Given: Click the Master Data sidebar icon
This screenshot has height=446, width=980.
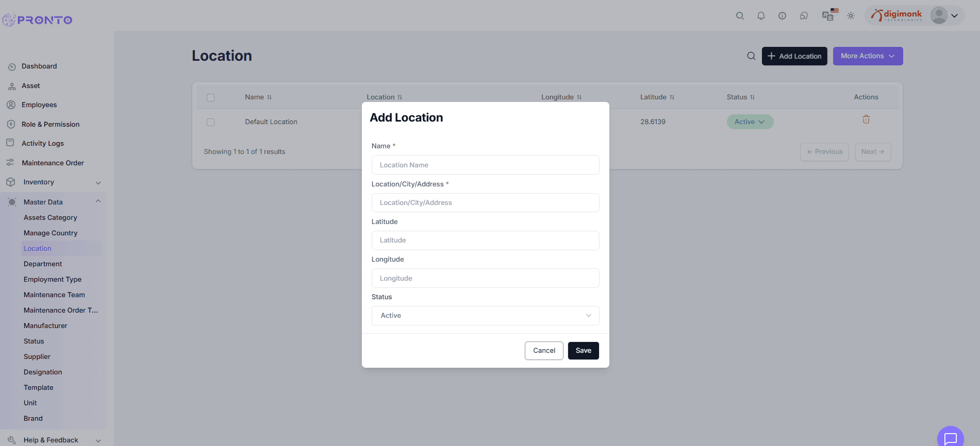Looking at the screenshot, I should pos(12,202).
